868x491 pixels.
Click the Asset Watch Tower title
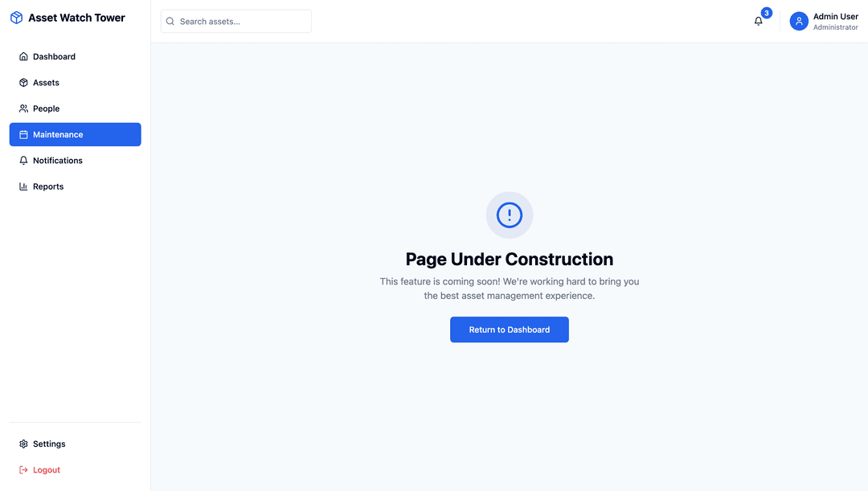pos(76,18)
